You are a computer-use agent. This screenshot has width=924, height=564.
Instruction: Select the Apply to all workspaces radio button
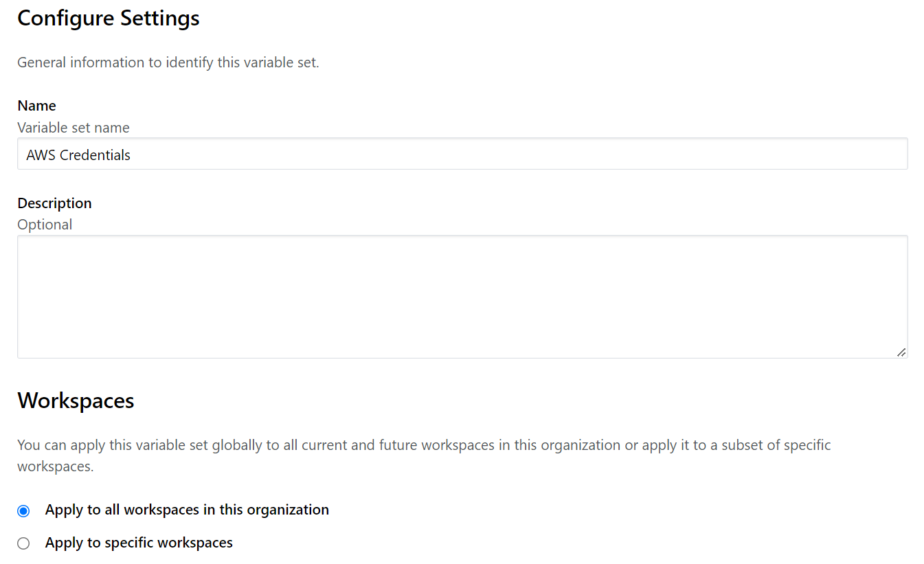click(24, 510)
